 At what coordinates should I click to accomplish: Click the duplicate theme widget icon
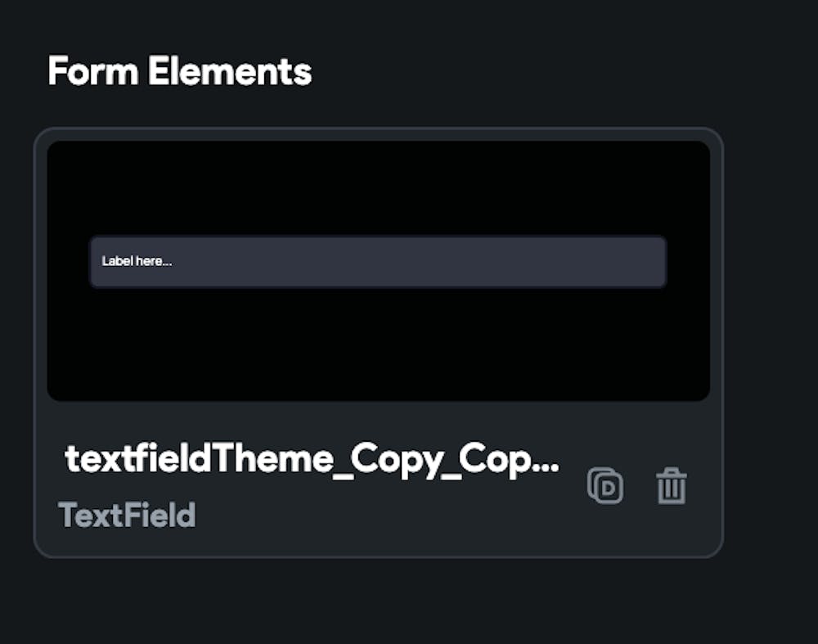coord(605,486)
